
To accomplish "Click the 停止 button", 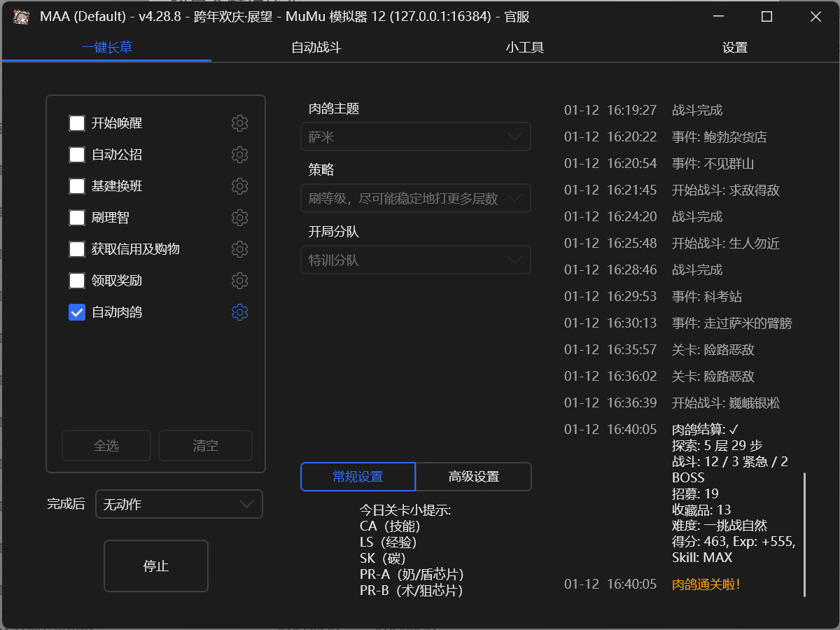I will coord(156,566).
